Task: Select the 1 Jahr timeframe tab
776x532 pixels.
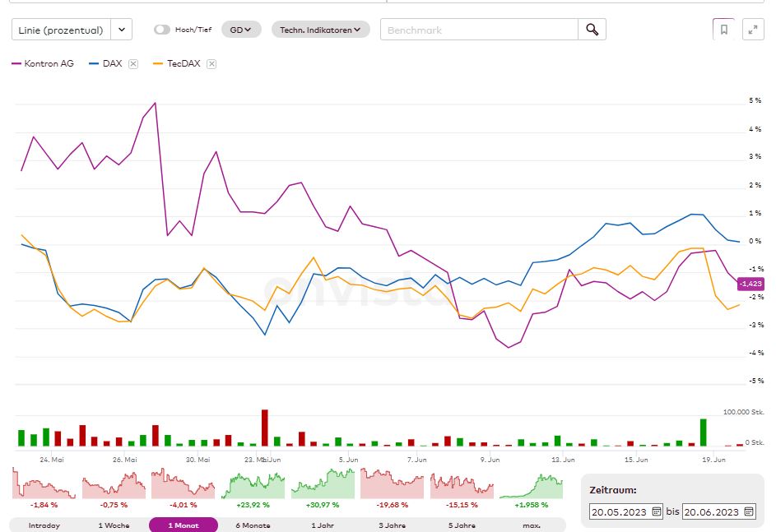Action: pyautogui.click(x=323, y=525)
